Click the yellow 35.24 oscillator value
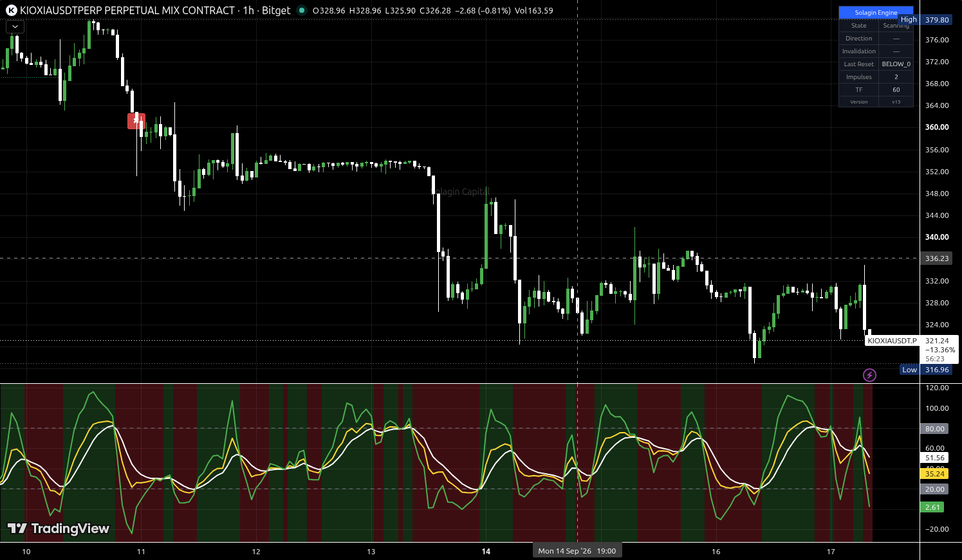Screen dimensions: 962x560 [x=935, y=474]
